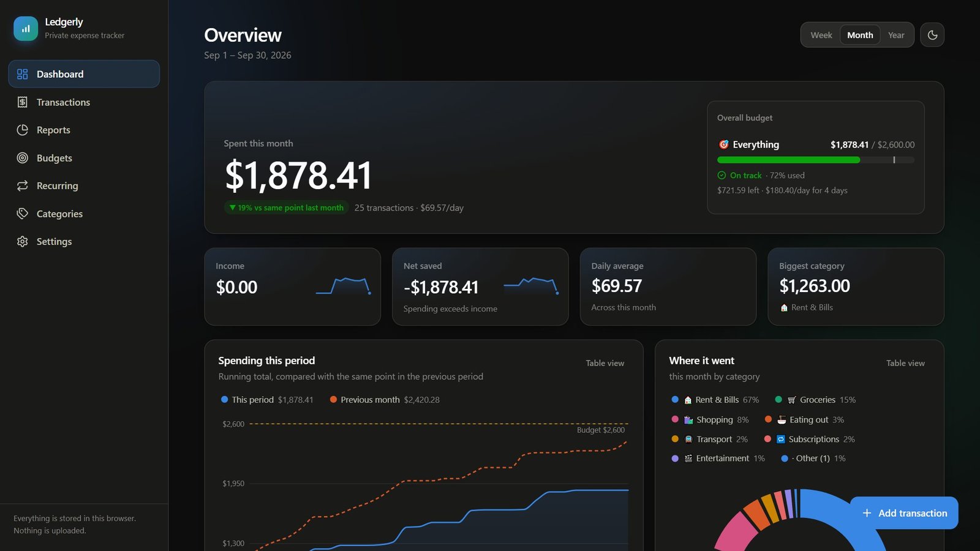Click the 19% vs same point last month badge
Viewport: 980px width, 551px height.
point(286,208)
